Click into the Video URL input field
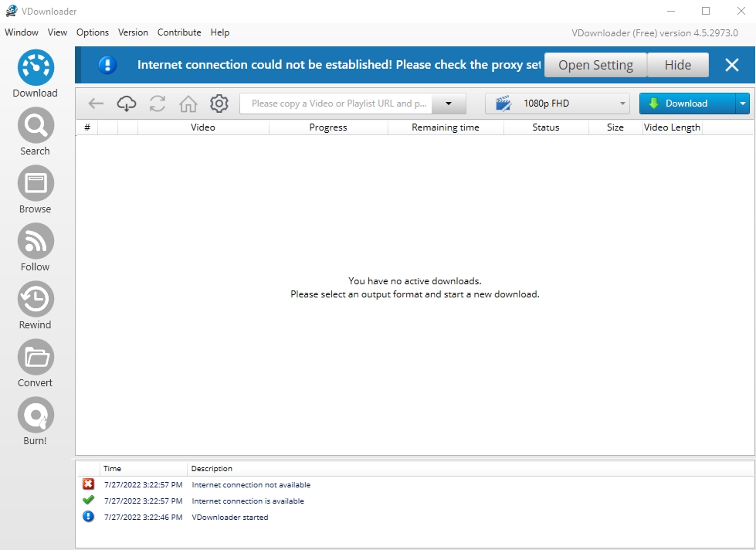This screenshot has width=756, height=550. [336, 104]
